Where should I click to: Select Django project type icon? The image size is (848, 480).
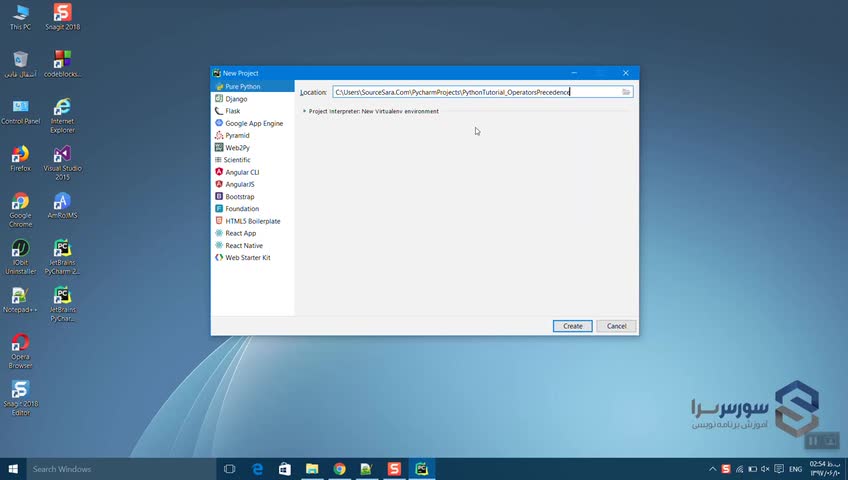coord(219,99)
